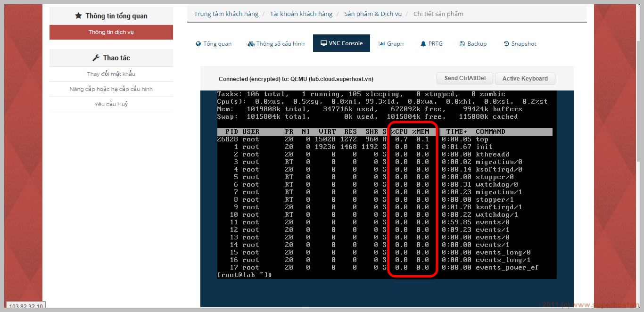
Task: Click the globe icon beside Tổng quan
Action: (x=198, y=44)
